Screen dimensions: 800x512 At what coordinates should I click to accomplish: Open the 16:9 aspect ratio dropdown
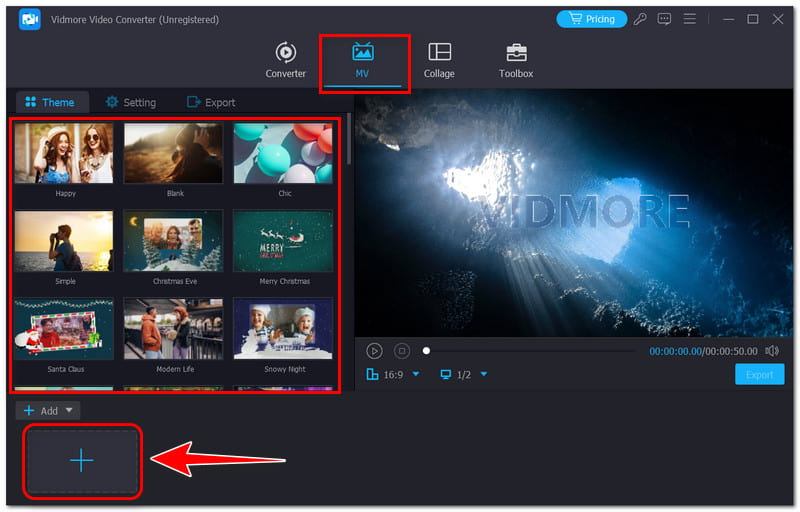[x=416, y=374]
